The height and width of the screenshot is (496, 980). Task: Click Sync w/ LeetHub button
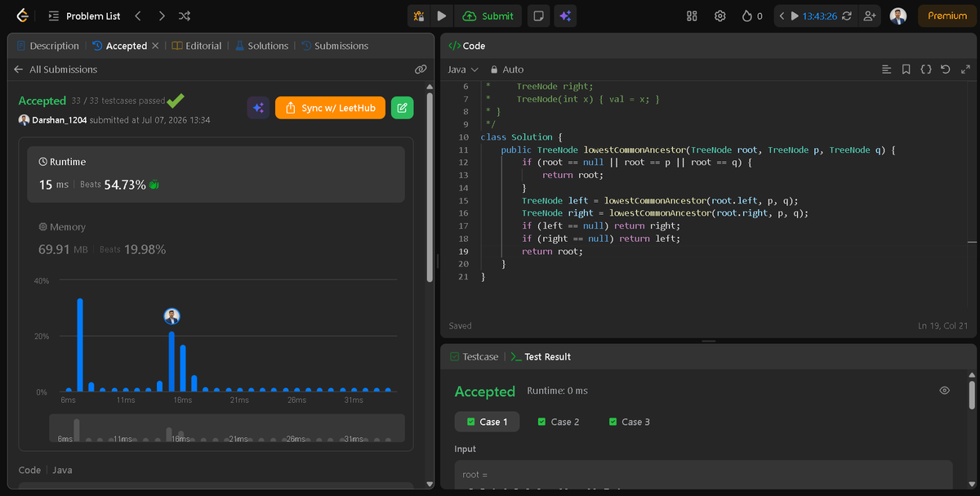(330, 108)
